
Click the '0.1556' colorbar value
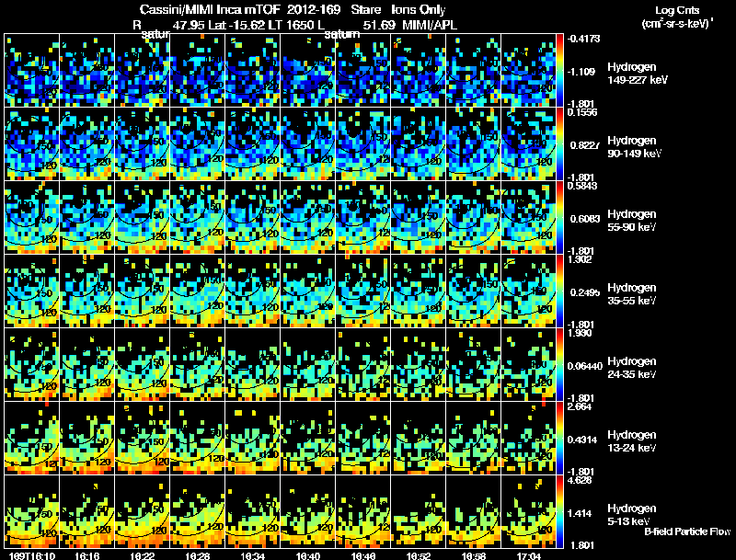pos(582,112)
